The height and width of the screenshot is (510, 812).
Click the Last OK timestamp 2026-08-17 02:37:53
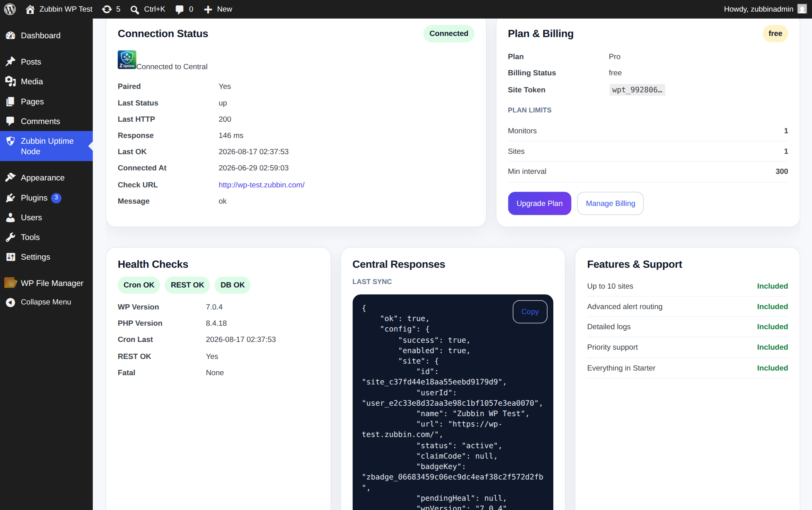(x=254, y=152)
